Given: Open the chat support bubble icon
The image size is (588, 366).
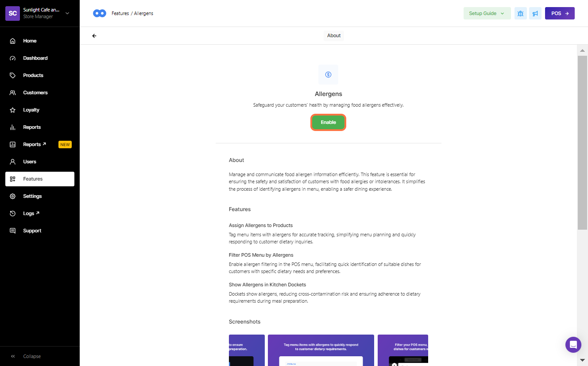Looking at the screenshot, I should pyautogui.click(x=573, y=345).
